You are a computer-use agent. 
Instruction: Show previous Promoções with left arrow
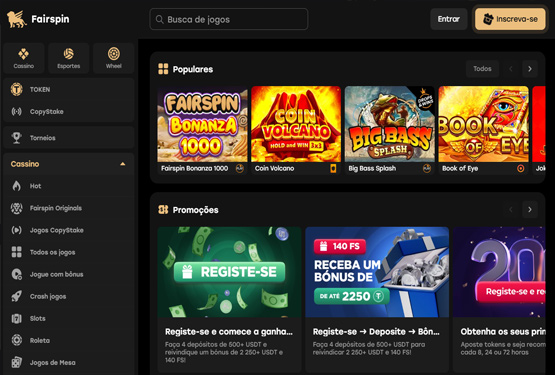tap(511, 210)
